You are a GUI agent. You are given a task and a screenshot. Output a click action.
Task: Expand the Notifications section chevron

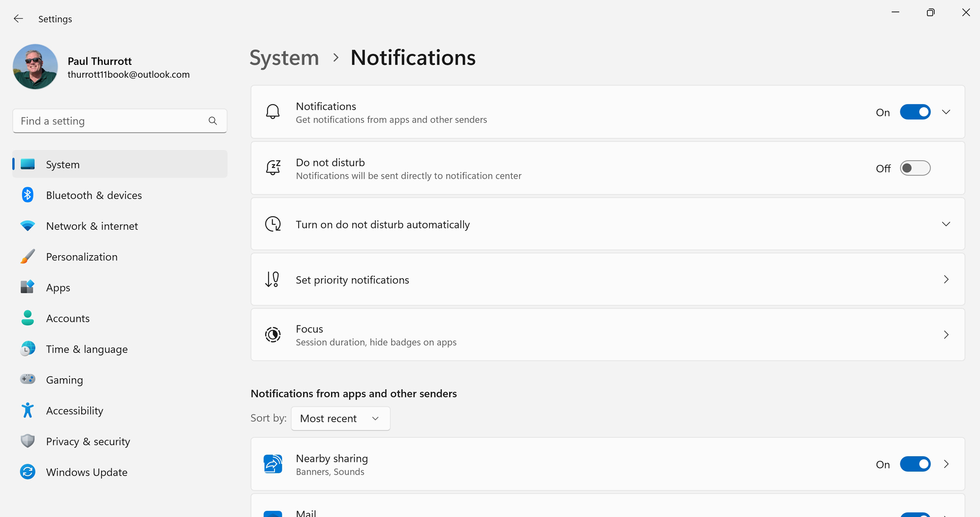click(946, 112)
